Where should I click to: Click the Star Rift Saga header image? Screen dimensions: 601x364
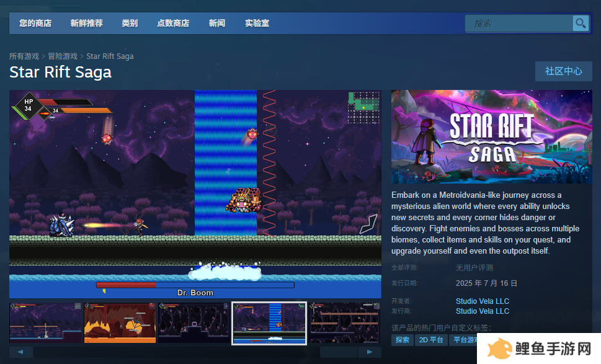pyautogui.click(x=492, y=137)
